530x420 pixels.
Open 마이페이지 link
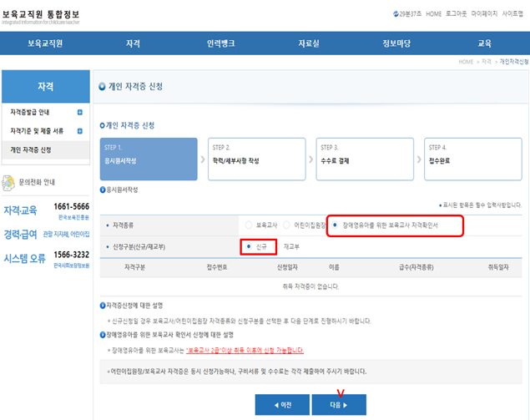click(x=484, y=13)
